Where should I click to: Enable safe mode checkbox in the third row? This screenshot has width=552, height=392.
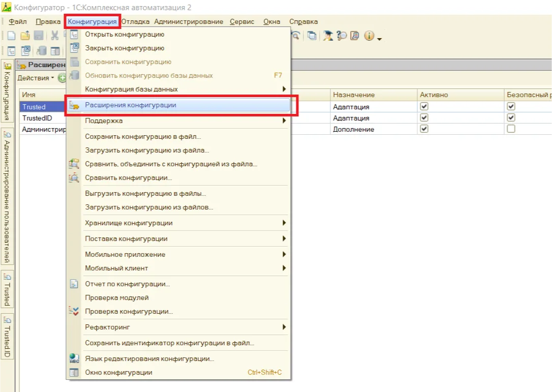(x=511, y=129)
